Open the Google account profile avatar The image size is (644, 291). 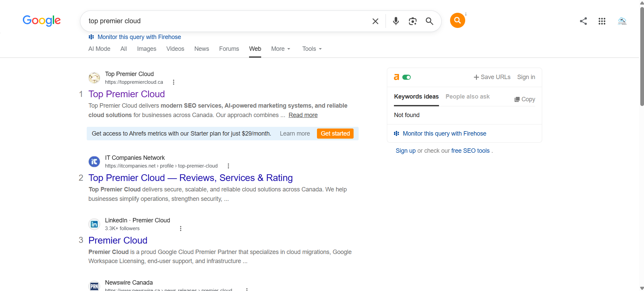pyautogui.click(x=622, y=21)
